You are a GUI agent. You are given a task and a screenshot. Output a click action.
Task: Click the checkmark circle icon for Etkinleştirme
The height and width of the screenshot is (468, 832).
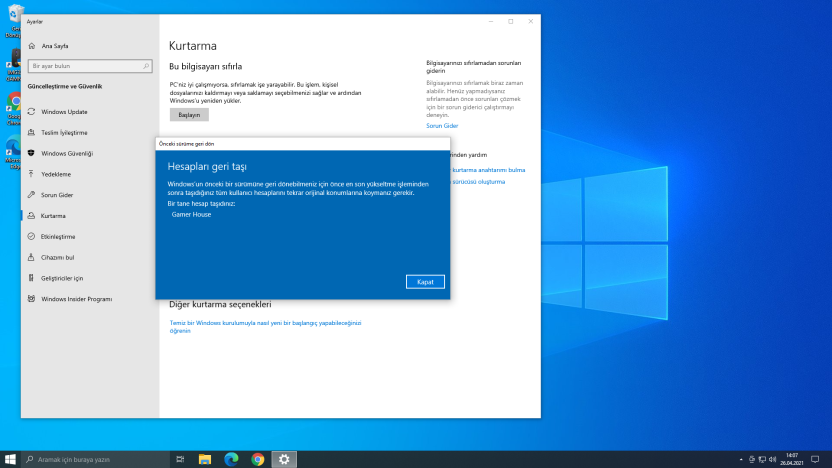pos(31,237)
